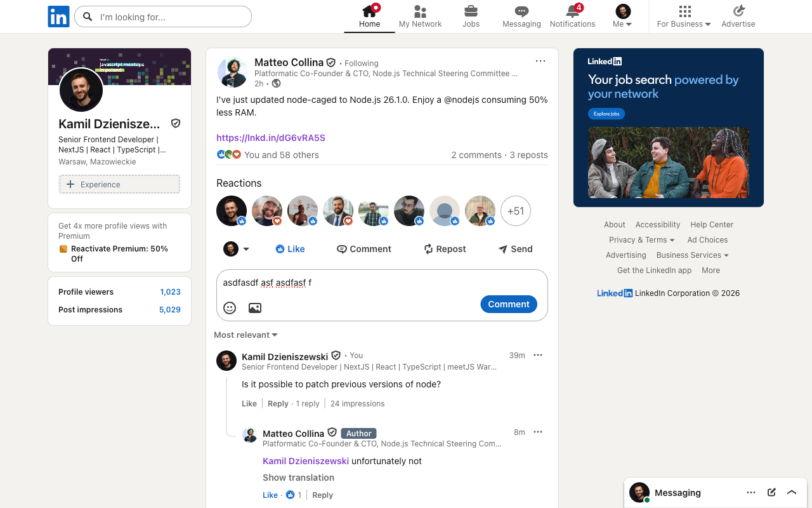Image resolution: width=812 pixels, height=508 pixels.
Task: Like Kamil's comment
Action: 249,404
